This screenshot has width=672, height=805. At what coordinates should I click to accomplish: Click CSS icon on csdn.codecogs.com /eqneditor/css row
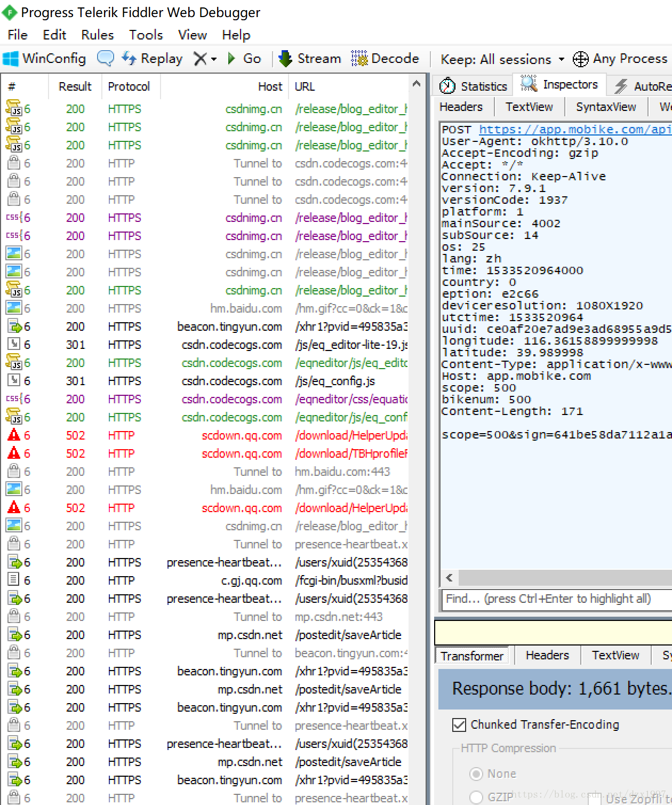pyautogui.click(x=14, y=399)
